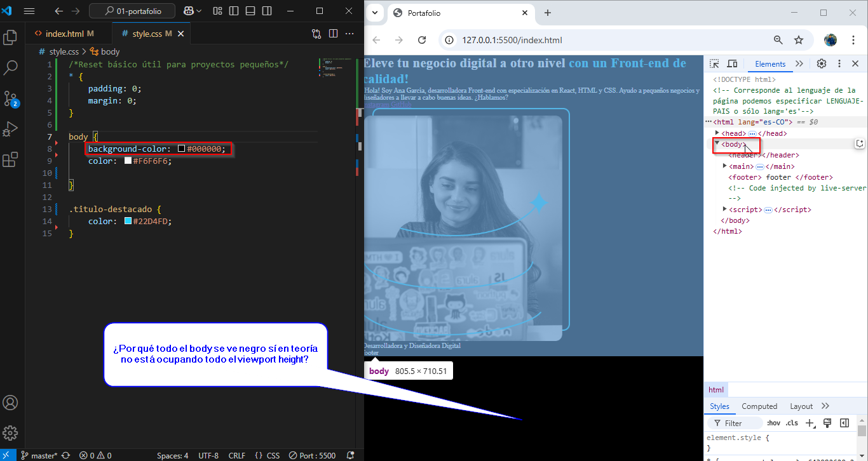Toggle the bottom Panel in VS Code
Screen dimensions: 868x461
[x=250, y=11]
